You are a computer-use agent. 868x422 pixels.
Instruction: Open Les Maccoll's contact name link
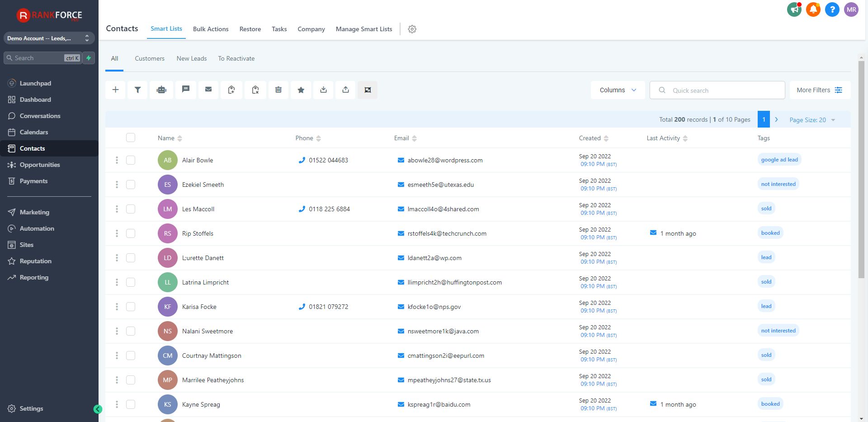pyautogui.click(x=198, y=209)
